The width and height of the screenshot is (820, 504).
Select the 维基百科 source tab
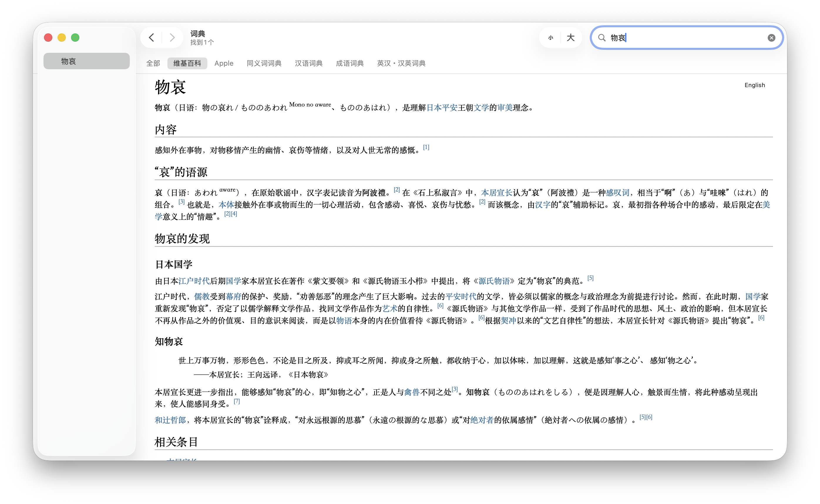tap(187, 63)
